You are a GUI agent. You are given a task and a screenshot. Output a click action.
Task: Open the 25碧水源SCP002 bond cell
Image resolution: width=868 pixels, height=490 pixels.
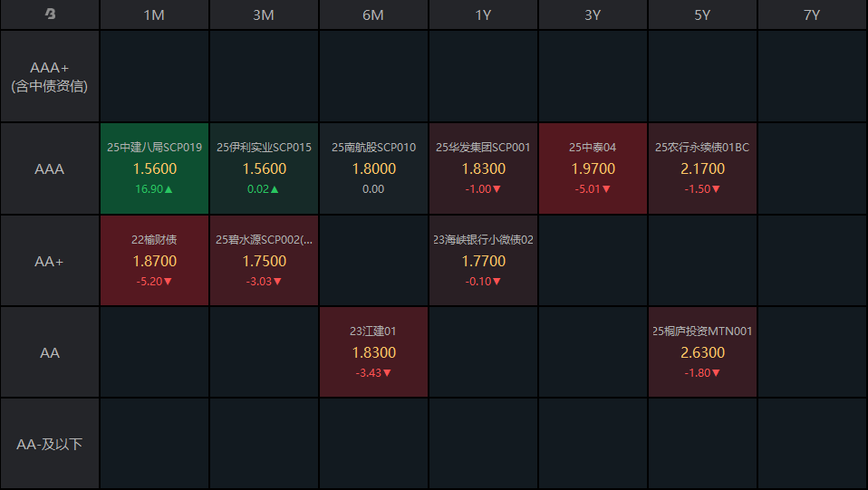[264, 261]
